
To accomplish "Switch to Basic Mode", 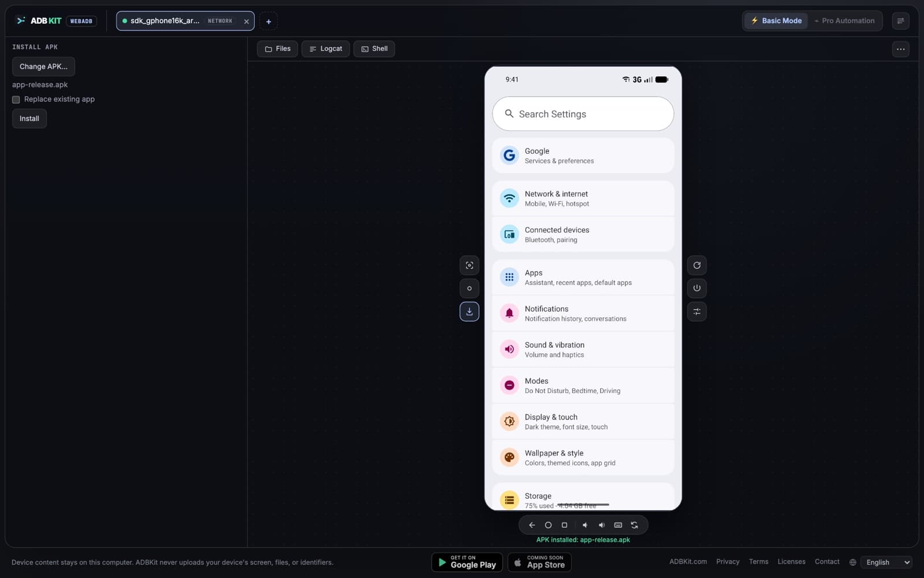I will coord(776,21).
